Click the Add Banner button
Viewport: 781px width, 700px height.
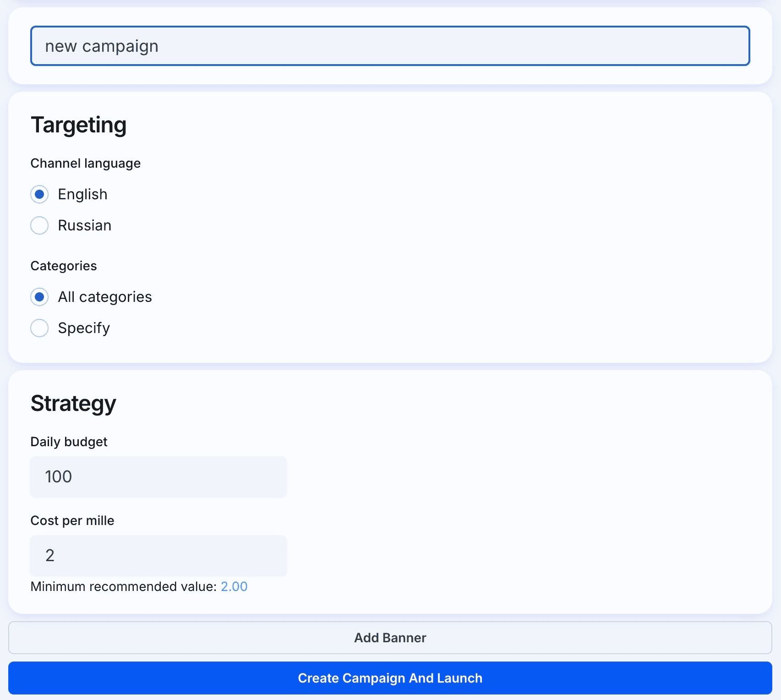(390, 638)
